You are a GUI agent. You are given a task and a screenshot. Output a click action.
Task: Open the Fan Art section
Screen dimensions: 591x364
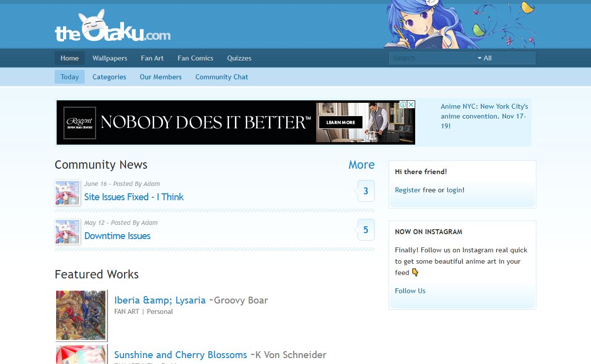152,58
